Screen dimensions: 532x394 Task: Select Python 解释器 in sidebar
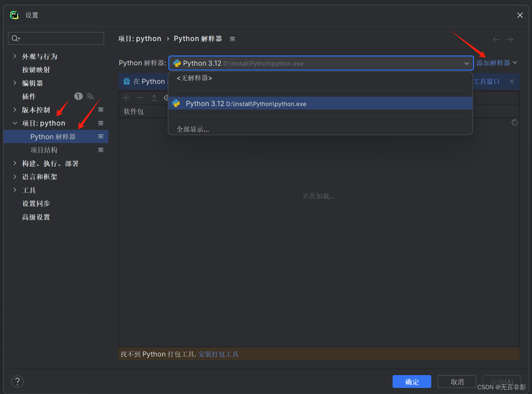tap(56, 137)
